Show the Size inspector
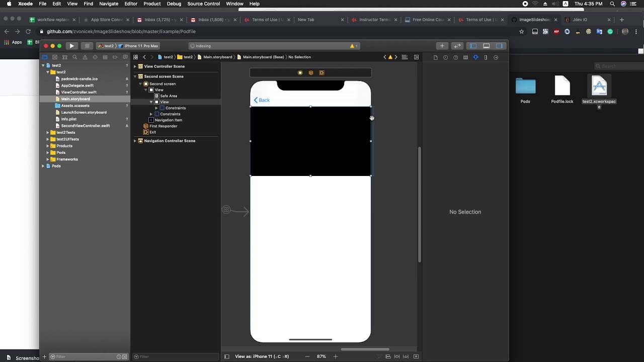The image size is (644, 362). (486, 57)
